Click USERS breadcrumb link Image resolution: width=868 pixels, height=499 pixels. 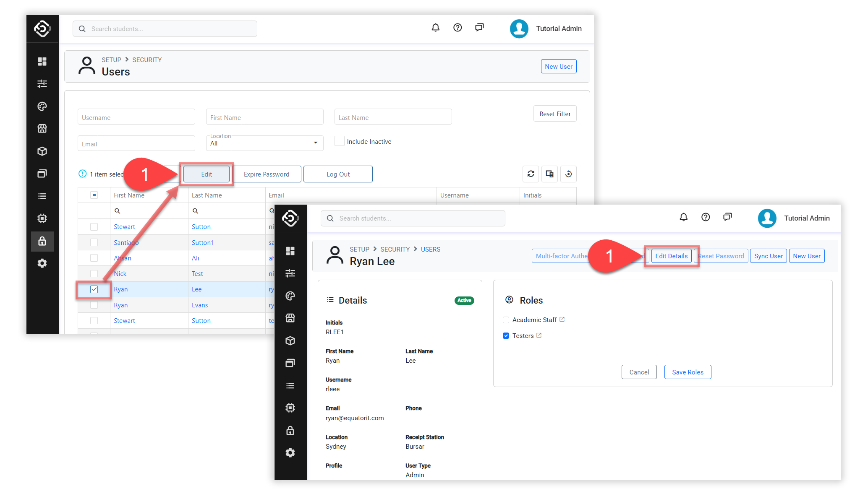click(430, 249)
